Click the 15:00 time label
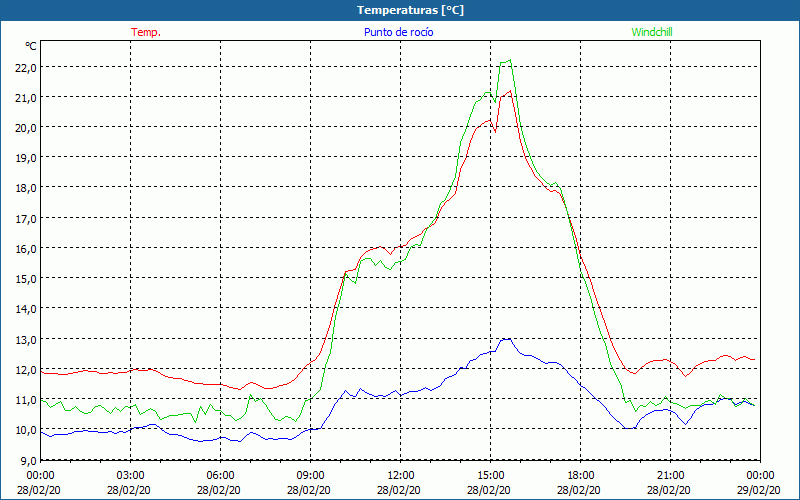 point(490,476)
